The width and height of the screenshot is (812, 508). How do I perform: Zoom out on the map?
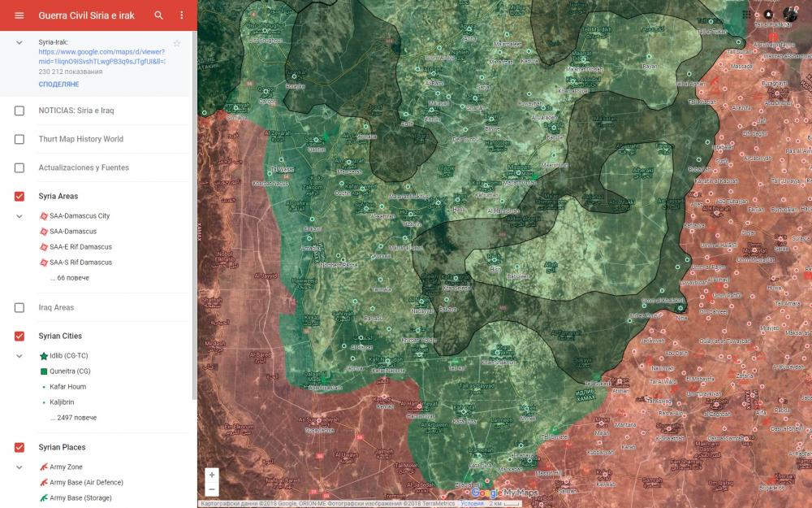(x=212, y=489)
